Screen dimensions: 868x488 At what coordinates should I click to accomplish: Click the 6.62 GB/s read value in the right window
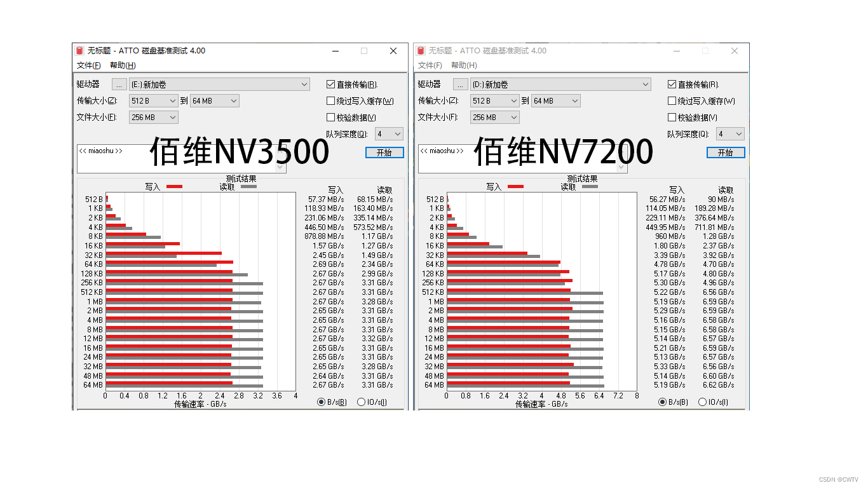pyautogui.click(x=718, y=385)
